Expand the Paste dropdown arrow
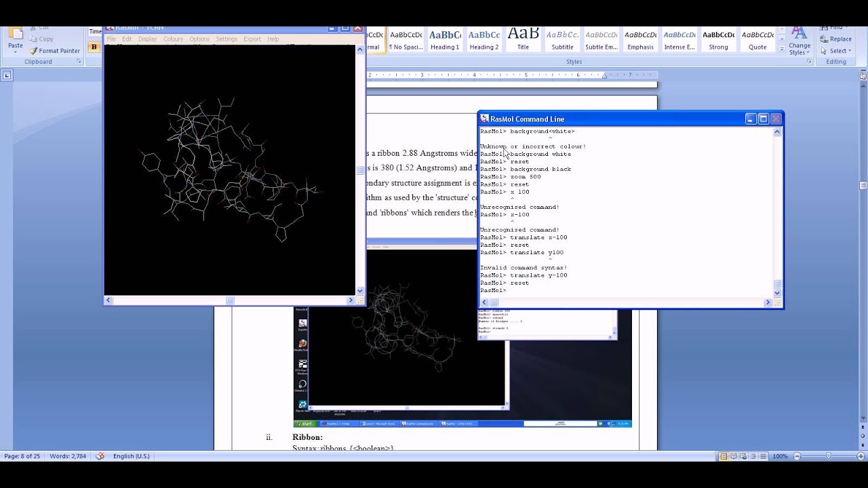The width and height of the screenshot is (868, 488). [x=15, y=52]
